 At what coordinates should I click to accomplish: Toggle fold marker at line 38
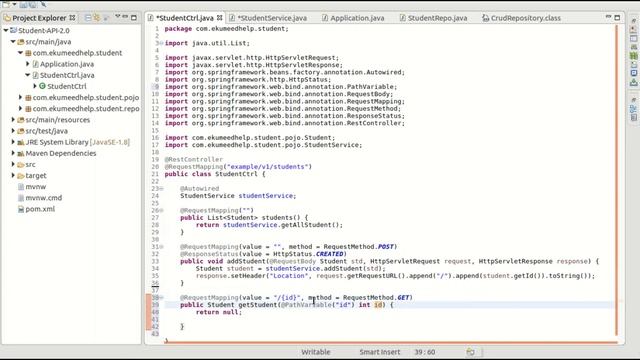(162, 298)
